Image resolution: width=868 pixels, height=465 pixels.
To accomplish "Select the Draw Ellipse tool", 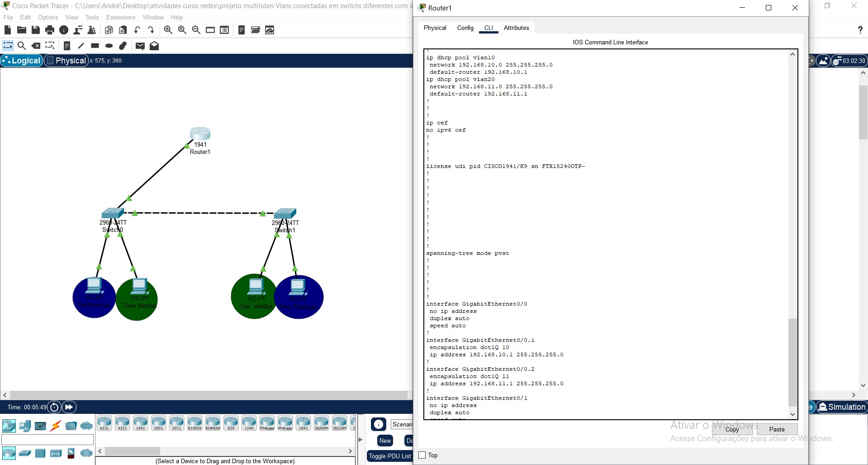I will click(x=109, y=45).
